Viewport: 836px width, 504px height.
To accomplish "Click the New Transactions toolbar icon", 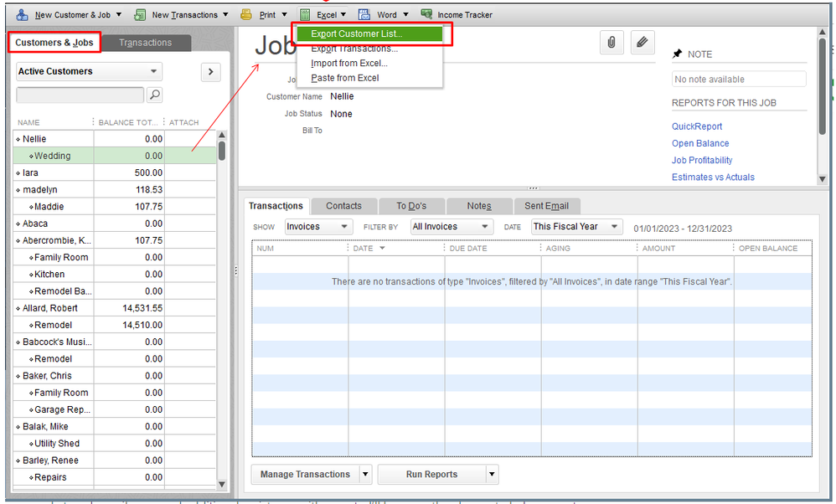I will tap(140, 14).
